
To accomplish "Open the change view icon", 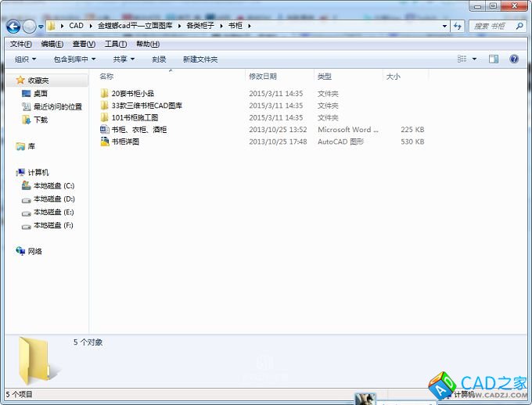I will (462, 59).
